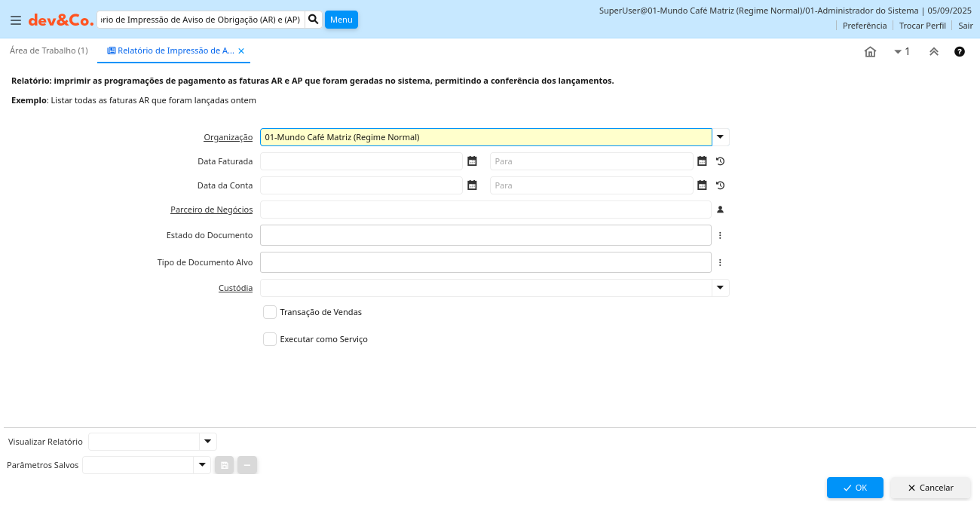Open Estado do Documento options dots
Image resolution: width=980 pixels, height=508 pixels.
pos(720,235)
